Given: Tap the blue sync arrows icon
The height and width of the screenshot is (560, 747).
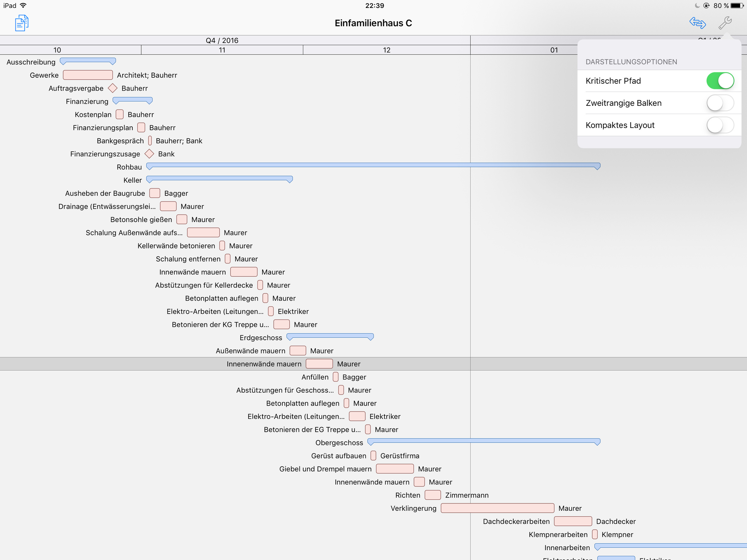Looking at the screenshot, I should (x=697, y=23).
